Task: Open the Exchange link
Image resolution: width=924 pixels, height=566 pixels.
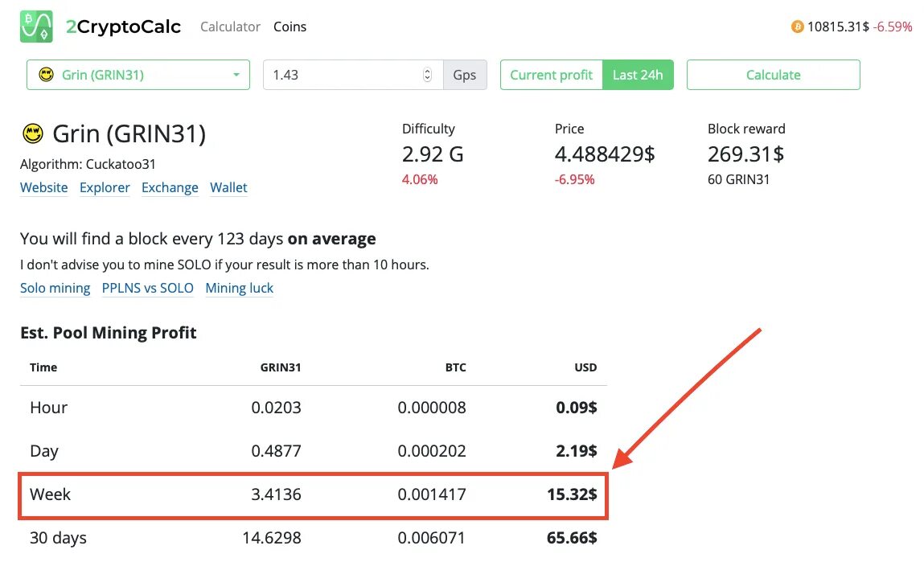Action: click(x=170, y=187)
